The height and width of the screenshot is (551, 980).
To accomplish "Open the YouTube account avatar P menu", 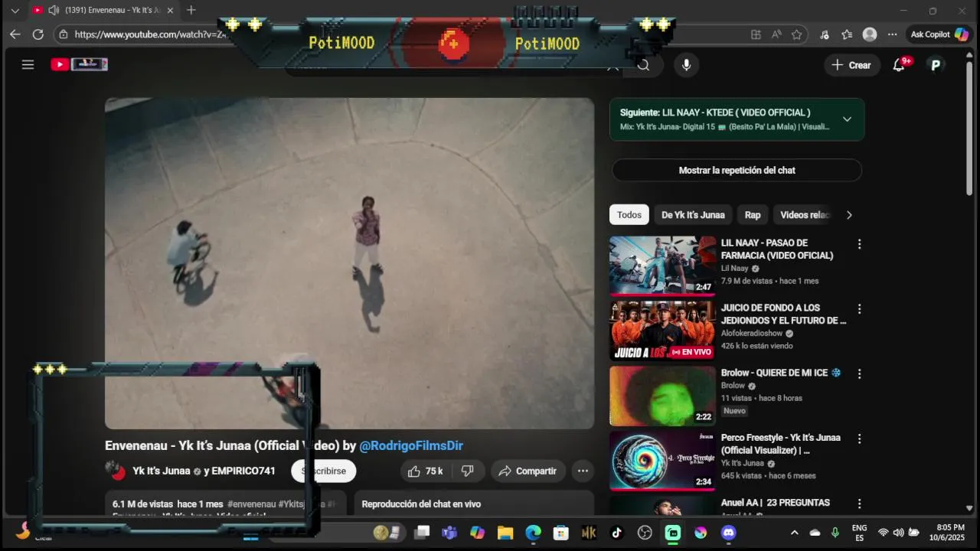I will [x=935, y=65].
